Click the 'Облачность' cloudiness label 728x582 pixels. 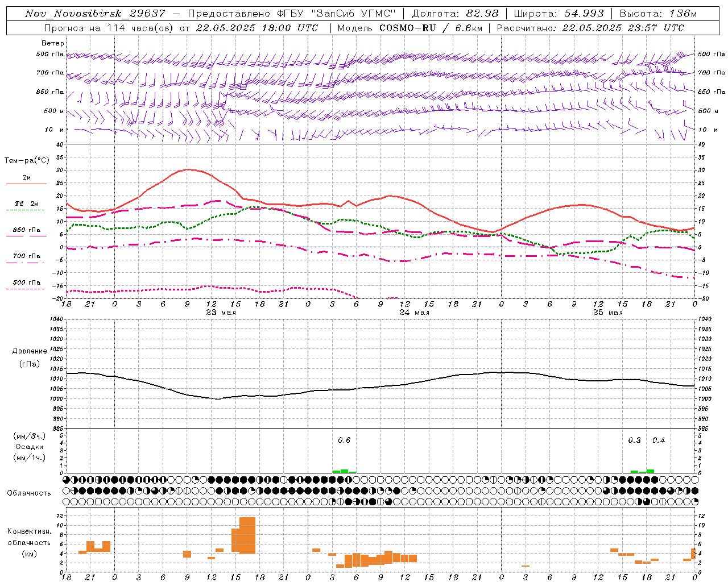[x=29, y=493]
